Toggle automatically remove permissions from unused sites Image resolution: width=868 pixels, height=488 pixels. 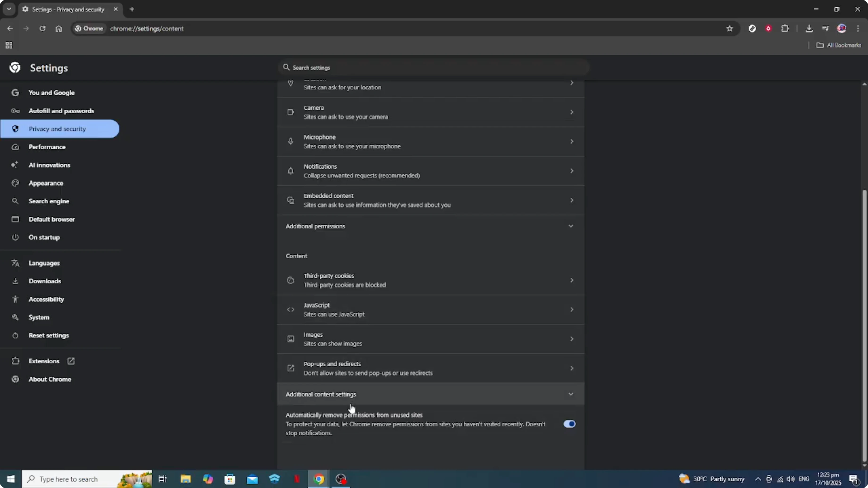coord(569,424)
